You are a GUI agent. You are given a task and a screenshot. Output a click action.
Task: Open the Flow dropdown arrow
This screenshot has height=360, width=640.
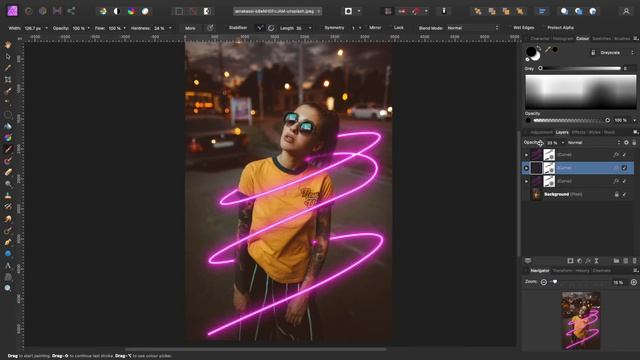[124, 28]
